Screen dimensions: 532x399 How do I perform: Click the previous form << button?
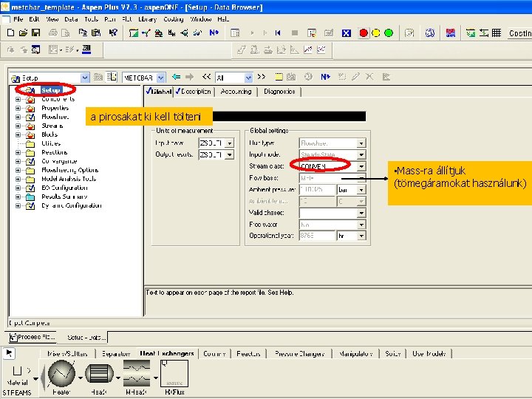coord(206,77)
